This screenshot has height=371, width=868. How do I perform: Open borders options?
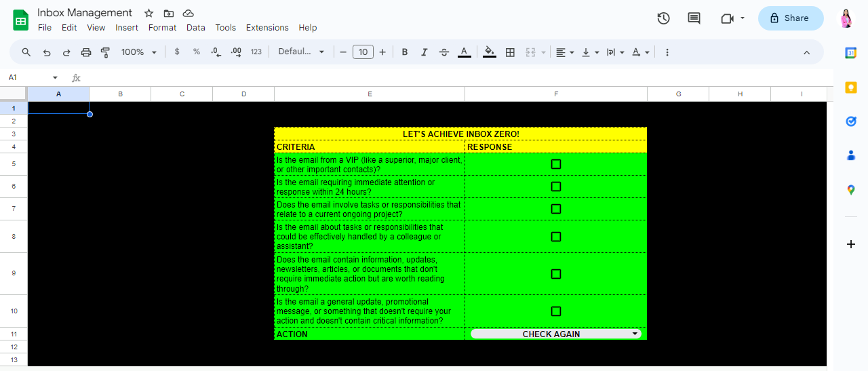(x=510, y=52)
